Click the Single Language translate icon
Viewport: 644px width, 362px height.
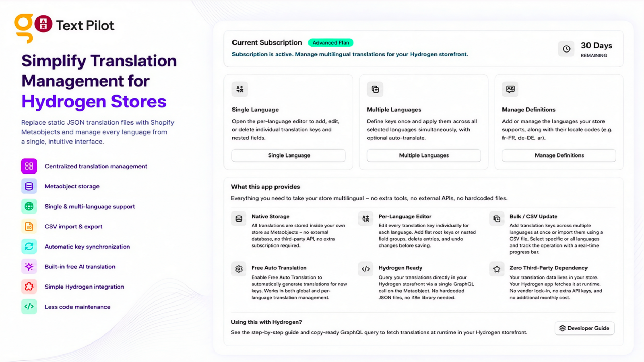coord(240,89)
